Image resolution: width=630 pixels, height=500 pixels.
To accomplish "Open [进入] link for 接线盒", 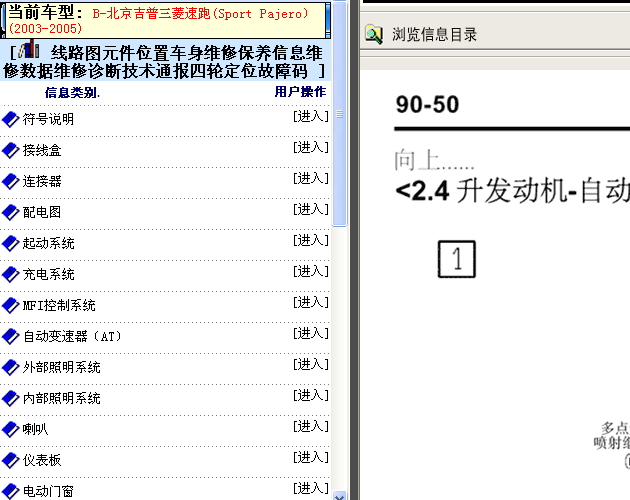I will 311,147.
